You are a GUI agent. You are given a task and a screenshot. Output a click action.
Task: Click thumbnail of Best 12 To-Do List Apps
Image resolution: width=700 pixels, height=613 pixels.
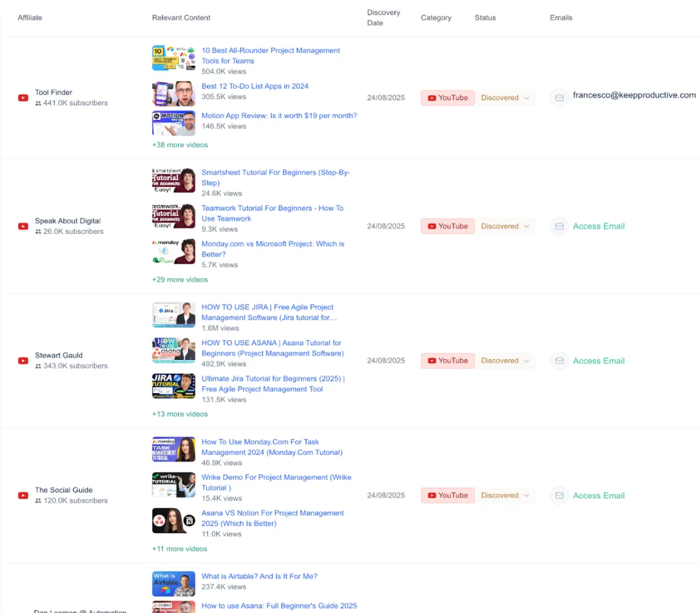pyautogui.click(x=174, y=94)
